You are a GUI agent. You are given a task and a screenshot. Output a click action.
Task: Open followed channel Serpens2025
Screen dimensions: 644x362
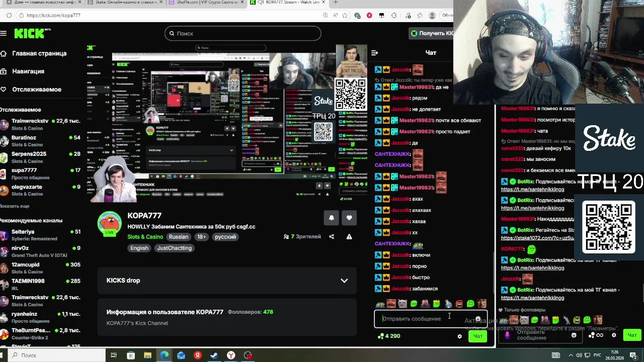click(x=40, y=157)
